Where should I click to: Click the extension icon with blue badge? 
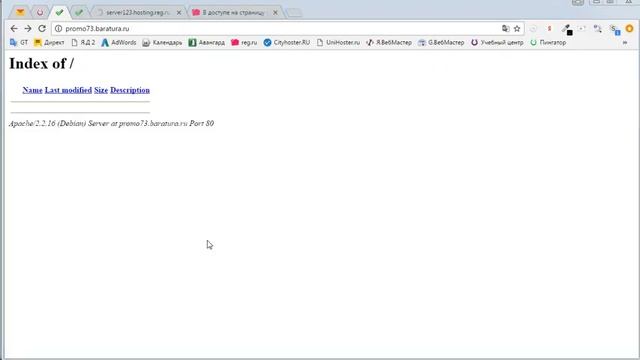(615, 29)
